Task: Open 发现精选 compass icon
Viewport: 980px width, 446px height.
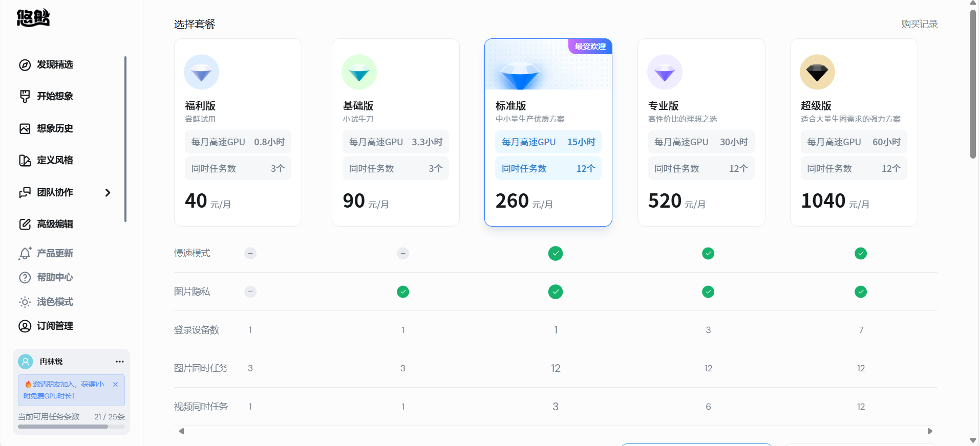Action: [x=25, y=65]
